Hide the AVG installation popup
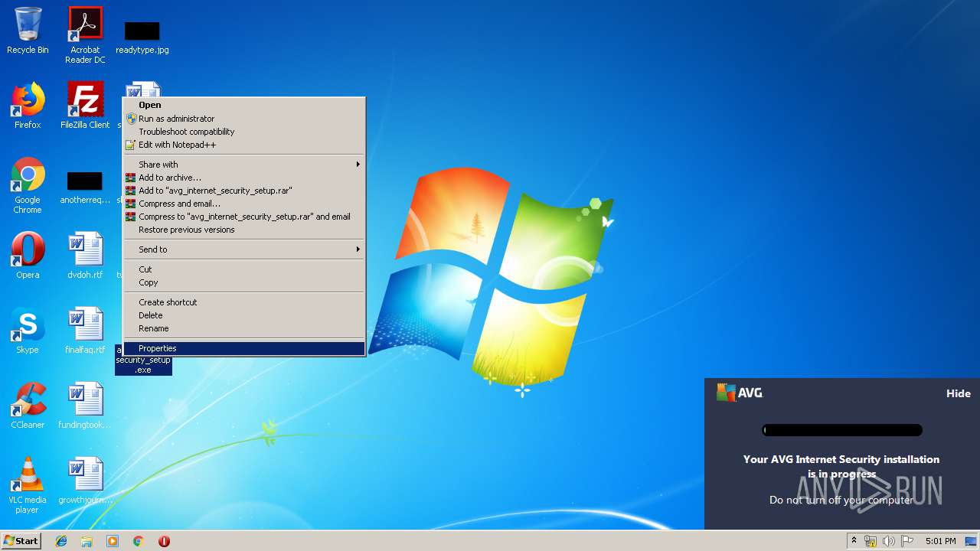This screenshot has width=980, height=551. click(x=958, y=393)
